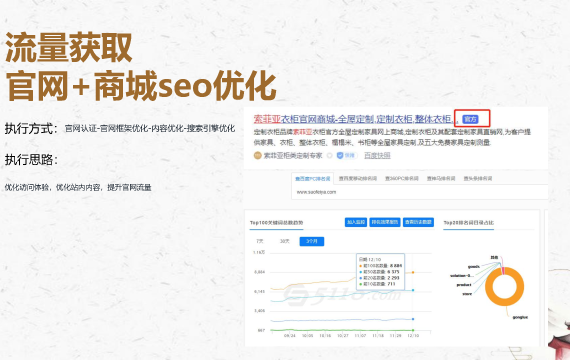Open the 索菲亚衣柜官网商城 search result title link

pyautogui.click(x=355, y=119)
